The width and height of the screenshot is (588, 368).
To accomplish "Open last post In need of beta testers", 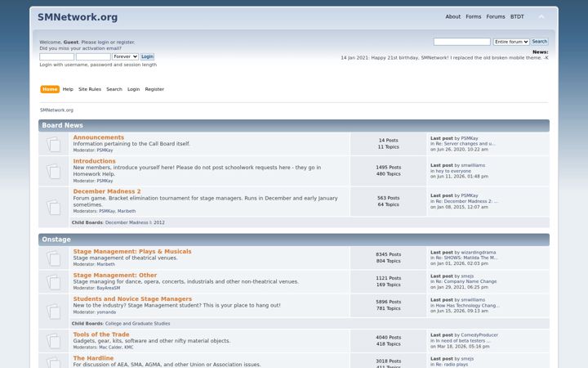I will [463, 341].
